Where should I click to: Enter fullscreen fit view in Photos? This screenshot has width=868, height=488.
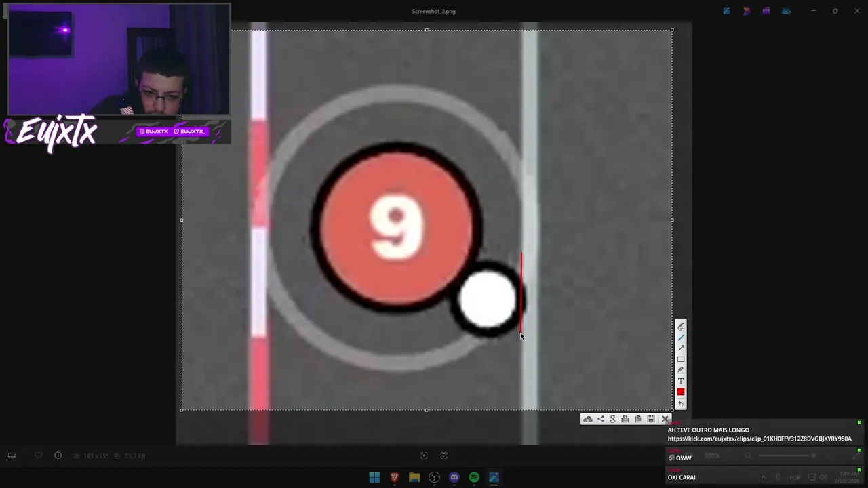[424, 455]
